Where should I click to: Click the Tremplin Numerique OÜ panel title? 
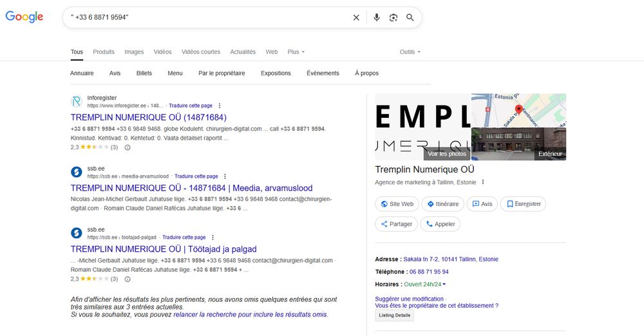click(424, 169)
